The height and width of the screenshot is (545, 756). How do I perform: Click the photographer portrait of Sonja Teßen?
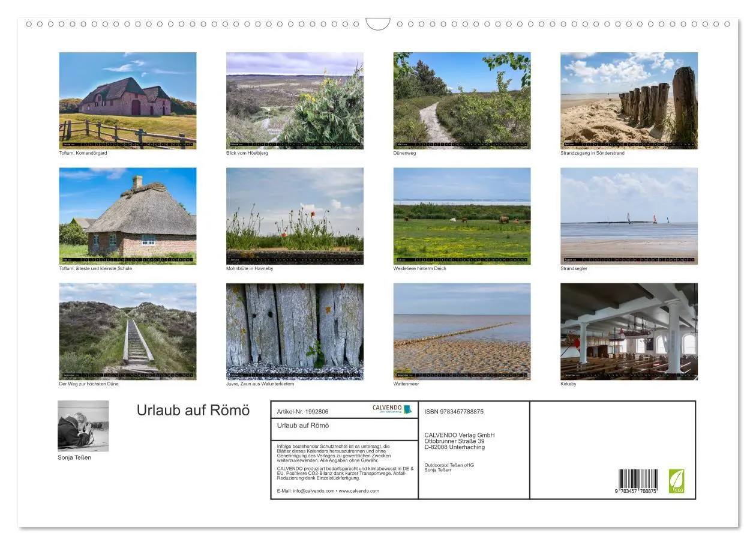point(83,426)
